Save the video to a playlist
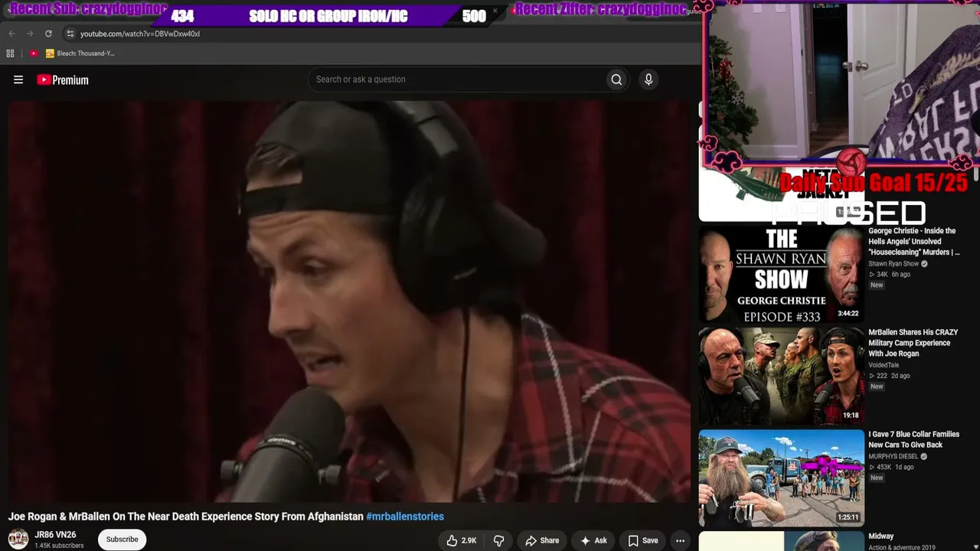Screen dimensions: 980x551 [x=643, y=540]
